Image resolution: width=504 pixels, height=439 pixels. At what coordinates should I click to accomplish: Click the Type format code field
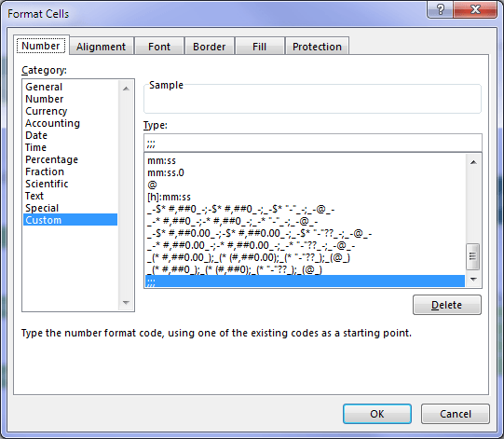coord(313,143)
